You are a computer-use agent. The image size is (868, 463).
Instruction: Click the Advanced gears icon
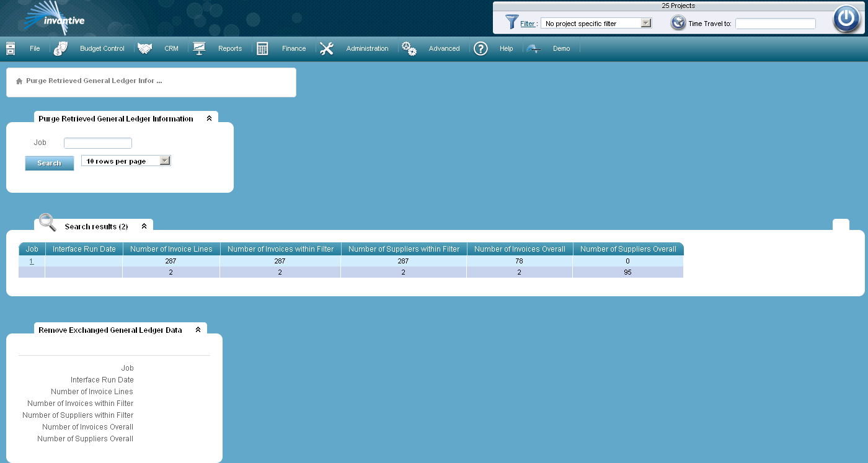[x=409, y=48]
